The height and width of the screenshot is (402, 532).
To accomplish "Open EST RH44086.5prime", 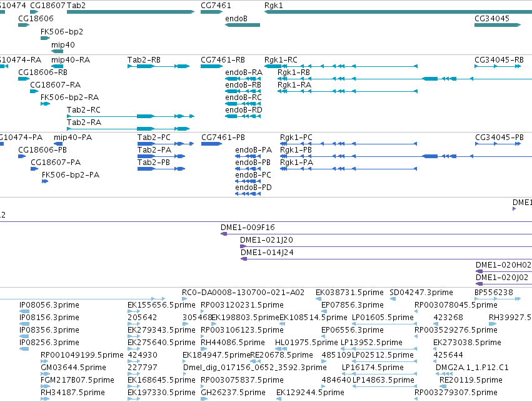I will point(204,349).
